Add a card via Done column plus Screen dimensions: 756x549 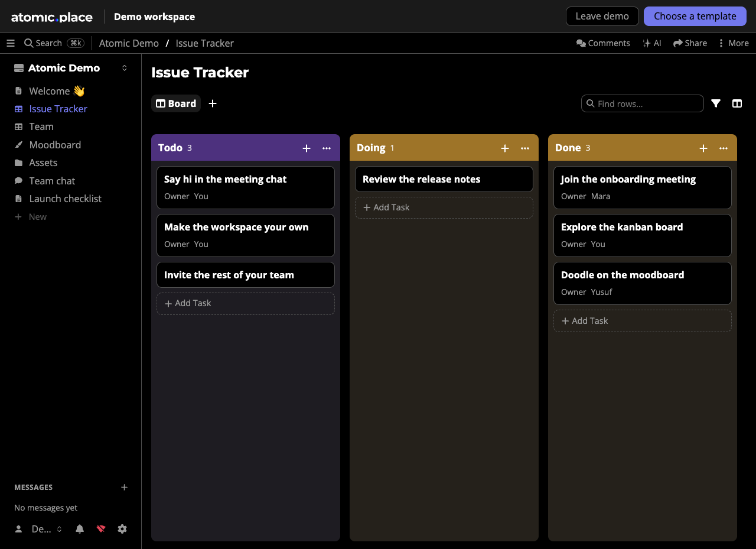[703, 148]
